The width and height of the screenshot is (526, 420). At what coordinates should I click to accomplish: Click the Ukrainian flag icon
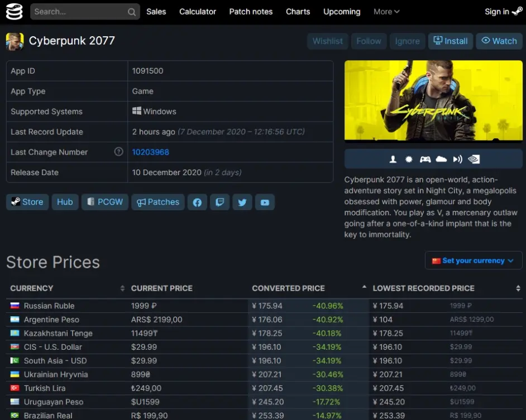click(x=15, y=374)
